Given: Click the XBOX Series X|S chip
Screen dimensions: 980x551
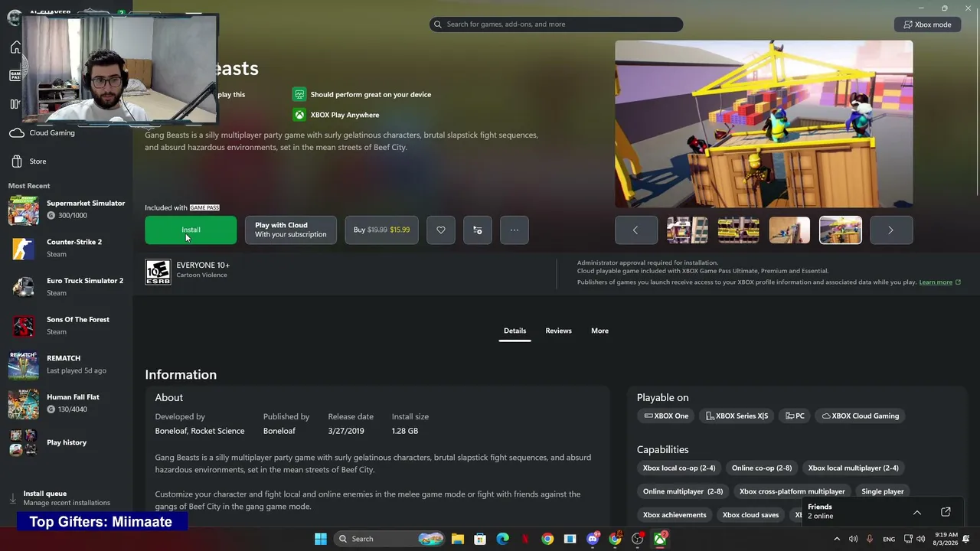Looking at the screenshot, I should pos(737,416).
